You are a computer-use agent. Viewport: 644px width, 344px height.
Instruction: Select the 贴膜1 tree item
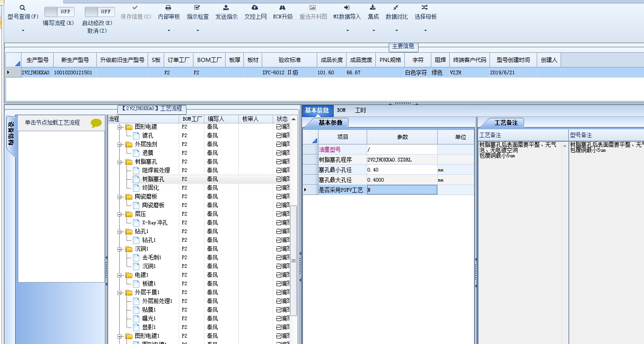(149, 310)
